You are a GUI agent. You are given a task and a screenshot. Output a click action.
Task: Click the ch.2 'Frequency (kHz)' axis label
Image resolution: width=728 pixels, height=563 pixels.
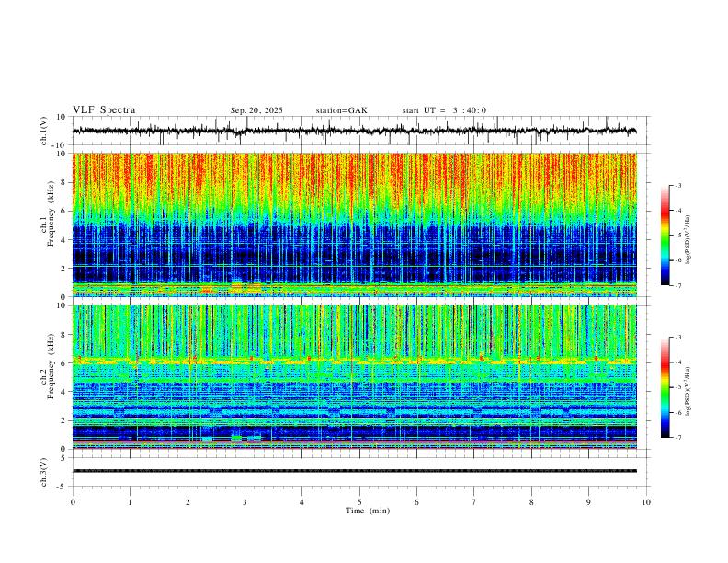51,366
